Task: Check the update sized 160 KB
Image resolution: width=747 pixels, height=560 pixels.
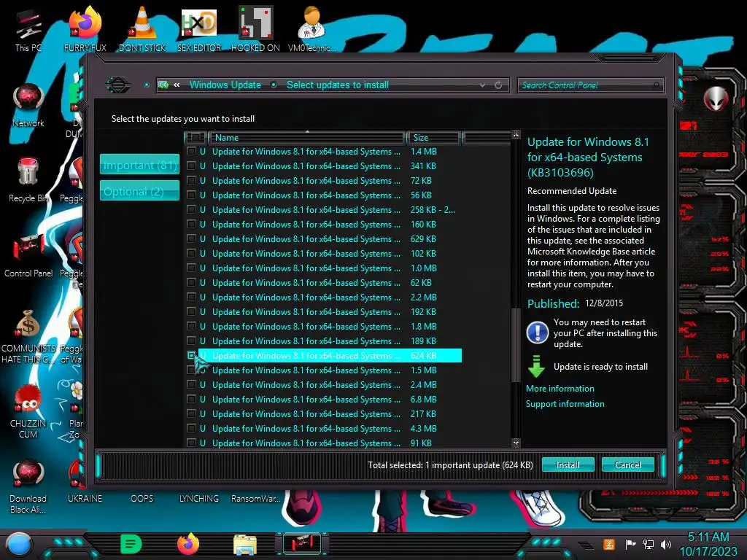Action: coord(191,225)
